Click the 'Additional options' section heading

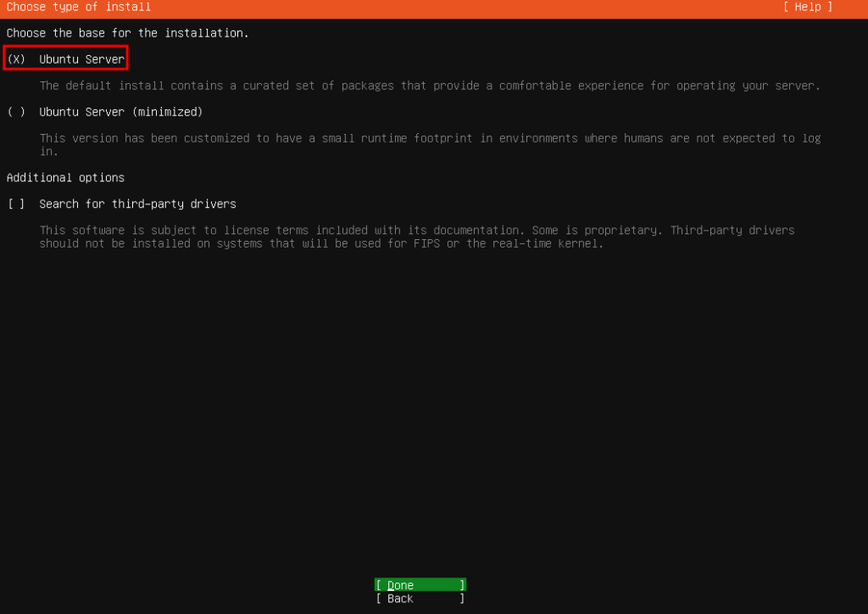[65, 178]
